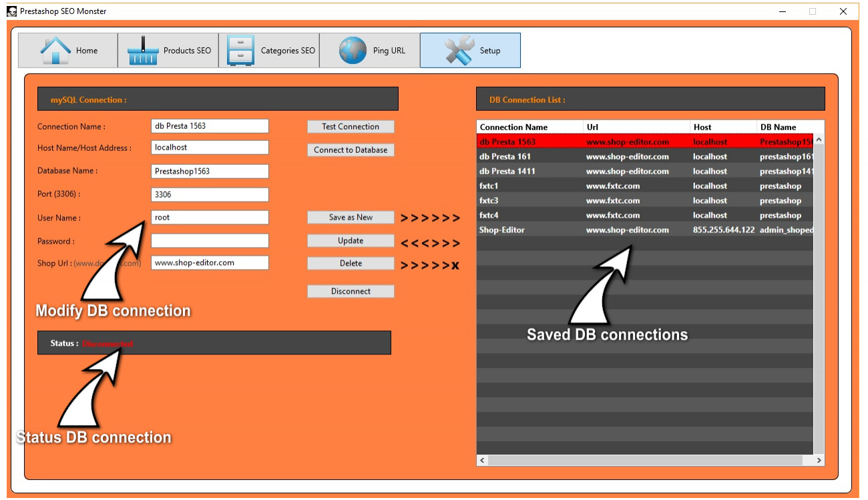Click the Save as New button
This screenshot has width=868, height=500.
coord(351,218)
